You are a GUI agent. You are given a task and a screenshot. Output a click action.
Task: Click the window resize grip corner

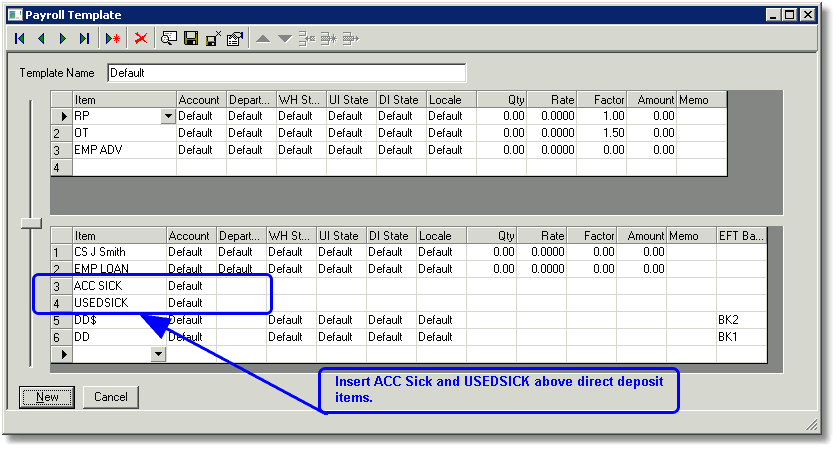click(811, 424)
